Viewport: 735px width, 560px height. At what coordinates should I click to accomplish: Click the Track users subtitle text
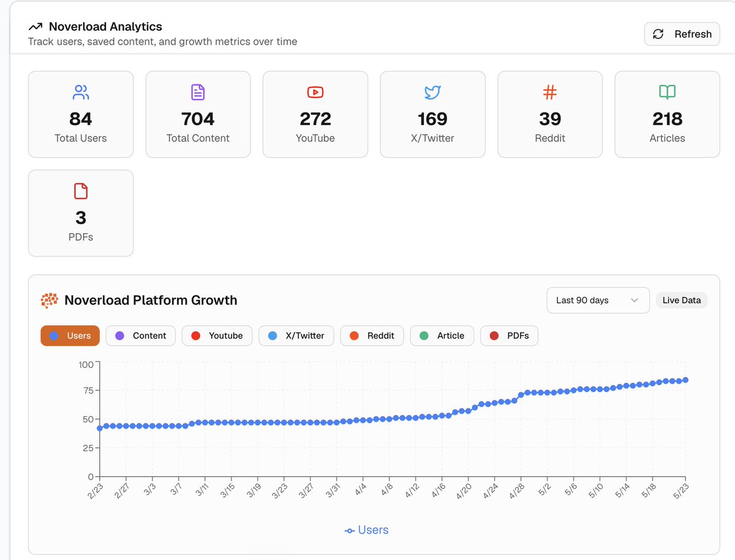click(163, 42)
